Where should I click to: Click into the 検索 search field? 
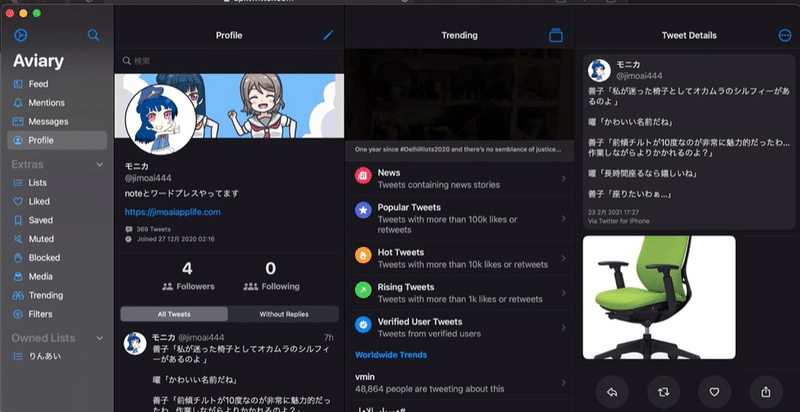[x=229, y=61]
